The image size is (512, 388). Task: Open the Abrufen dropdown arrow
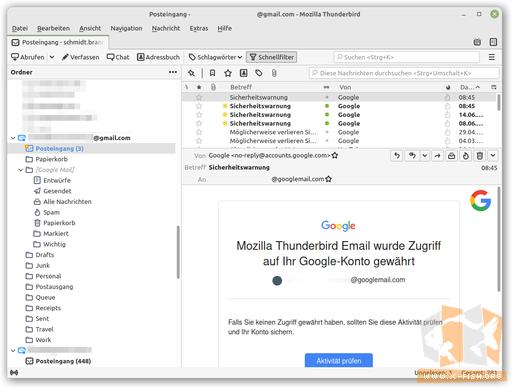click(52, 57)
